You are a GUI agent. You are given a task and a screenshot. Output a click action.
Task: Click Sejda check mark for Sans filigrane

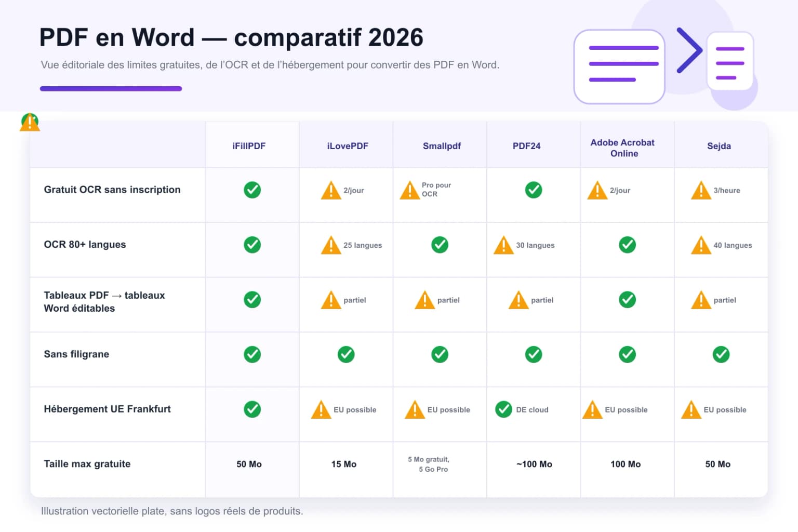click(x=721, y=354)
